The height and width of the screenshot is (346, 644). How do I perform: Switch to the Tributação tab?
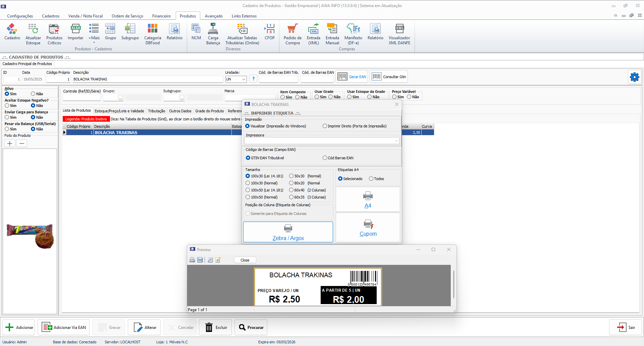click(x=157, y=111)
